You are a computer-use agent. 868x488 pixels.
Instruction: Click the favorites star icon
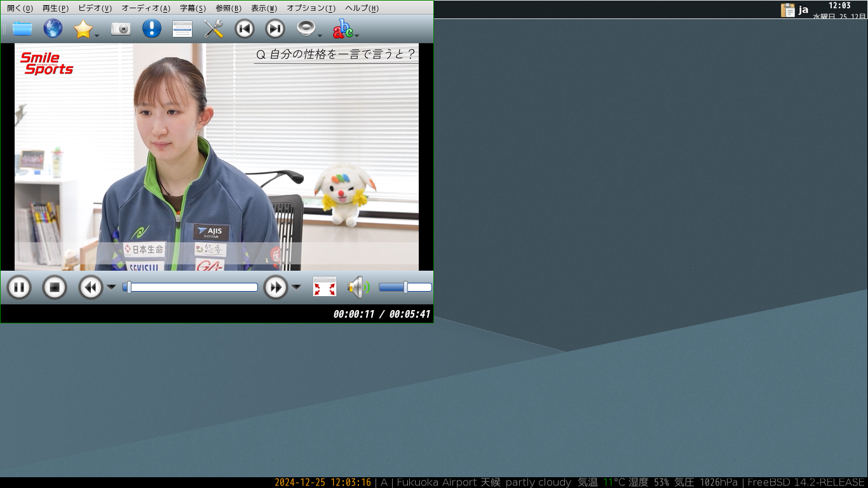pos(83,29)
